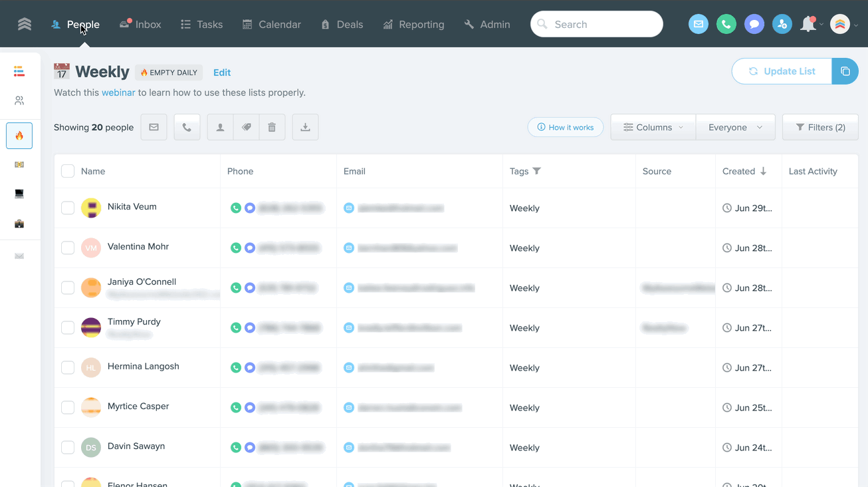Click the trash delete toolbar icon
The height and width of the screenshot is (487, 868).
pos(272,127)
